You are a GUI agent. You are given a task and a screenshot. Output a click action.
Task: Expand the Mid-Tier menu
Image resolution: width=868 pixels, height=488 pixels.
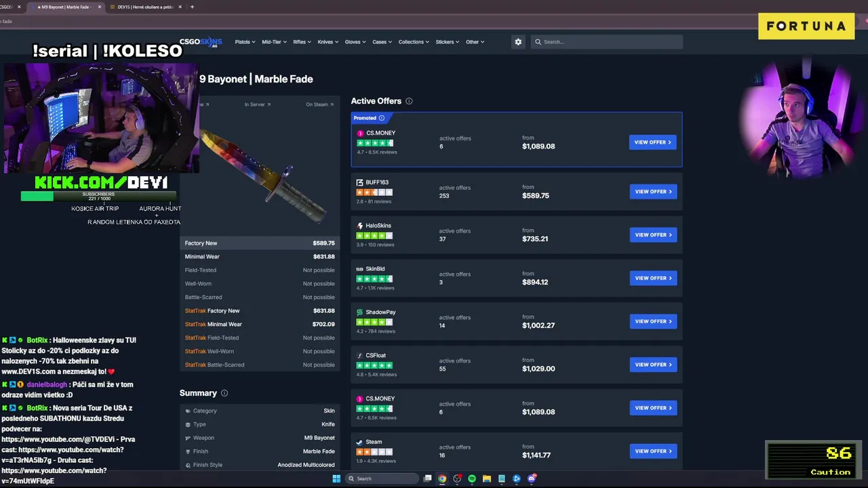click(274, 42)
